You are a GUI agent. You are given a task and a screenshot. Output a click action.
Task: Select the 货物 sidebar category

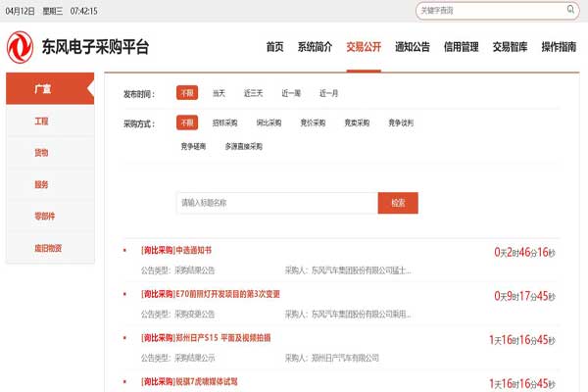pyautogui.click(x=50, y=152)
